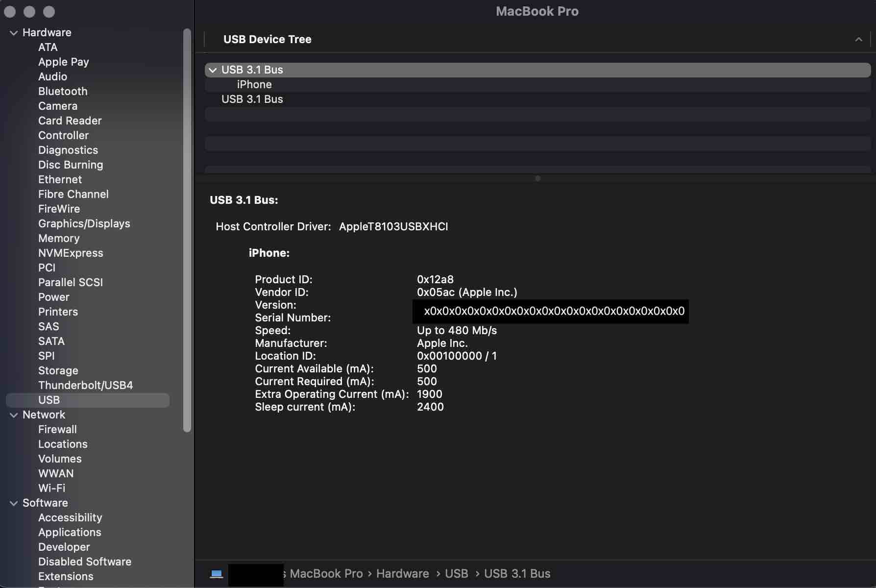Open Bluetooth hardware information
The width and height of the screenshot is (876, 588).
[63, 91]
